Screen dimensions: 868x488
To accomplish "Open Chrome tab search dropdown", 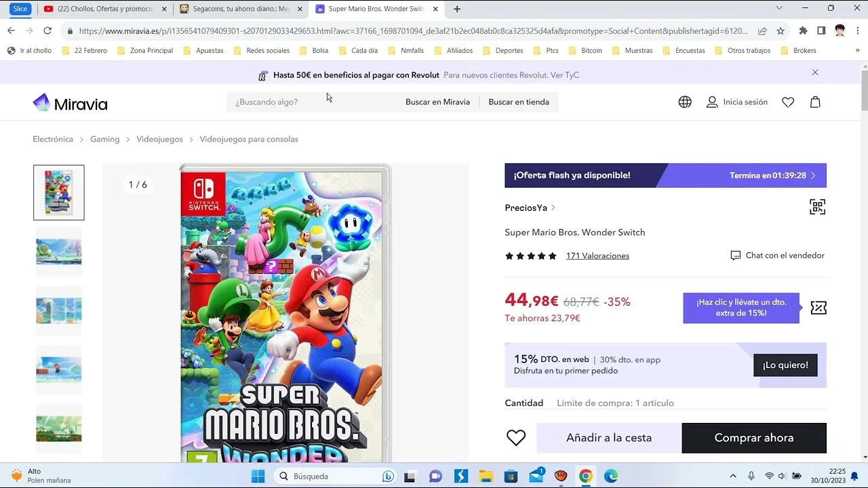I will click(778, 9).
